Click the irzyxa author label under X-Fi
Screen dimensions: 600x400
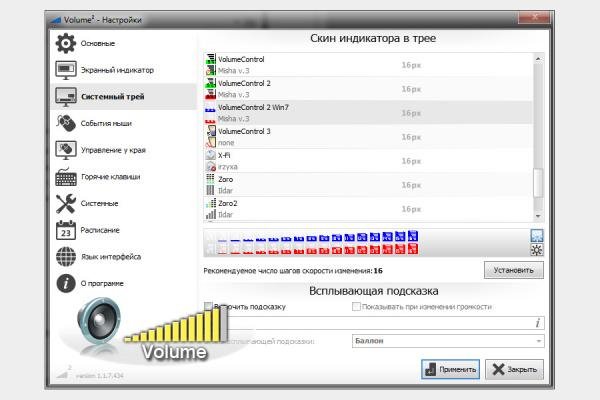228,167
